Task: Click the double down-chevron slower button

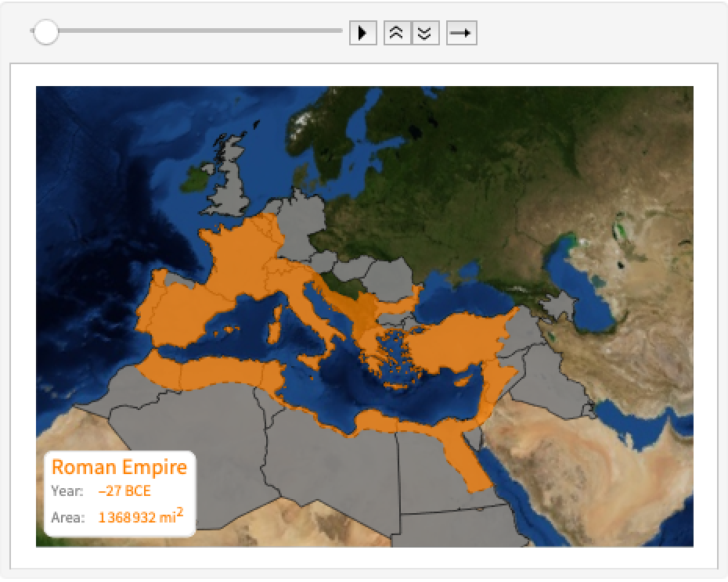Action: (x=425, y=33)
